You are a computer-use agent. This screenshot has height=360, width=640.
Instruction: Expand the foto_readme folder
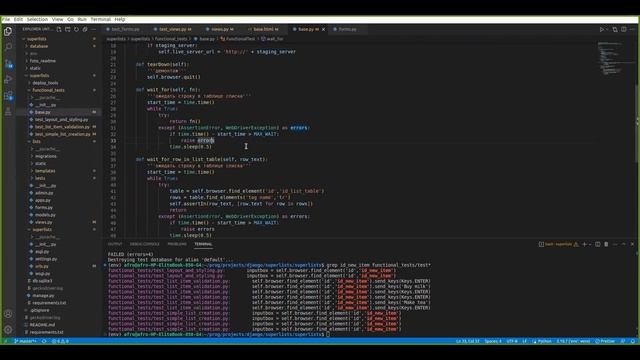[42, 61]
